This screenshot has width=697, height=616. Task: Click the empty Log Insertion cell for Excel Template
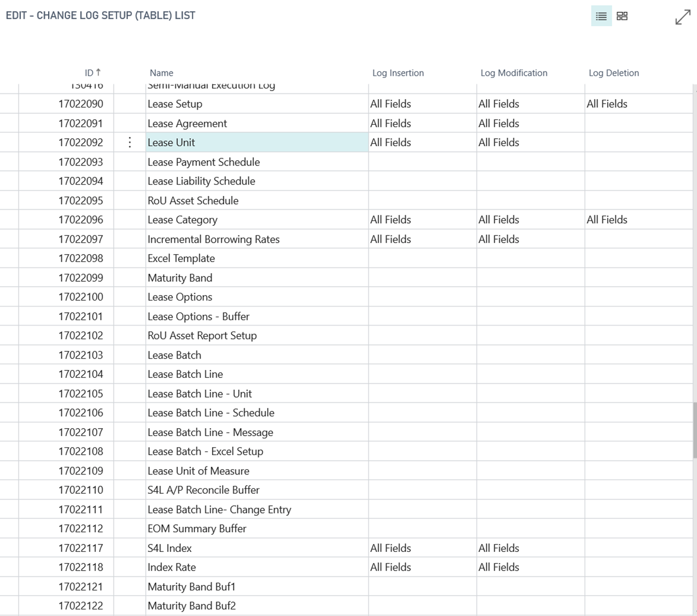[422, 258]
